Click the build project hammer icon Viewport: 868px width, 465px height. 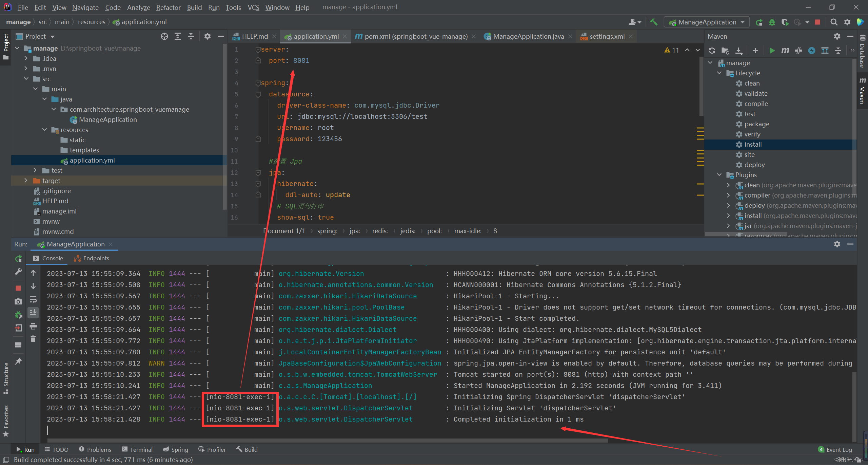654,22
